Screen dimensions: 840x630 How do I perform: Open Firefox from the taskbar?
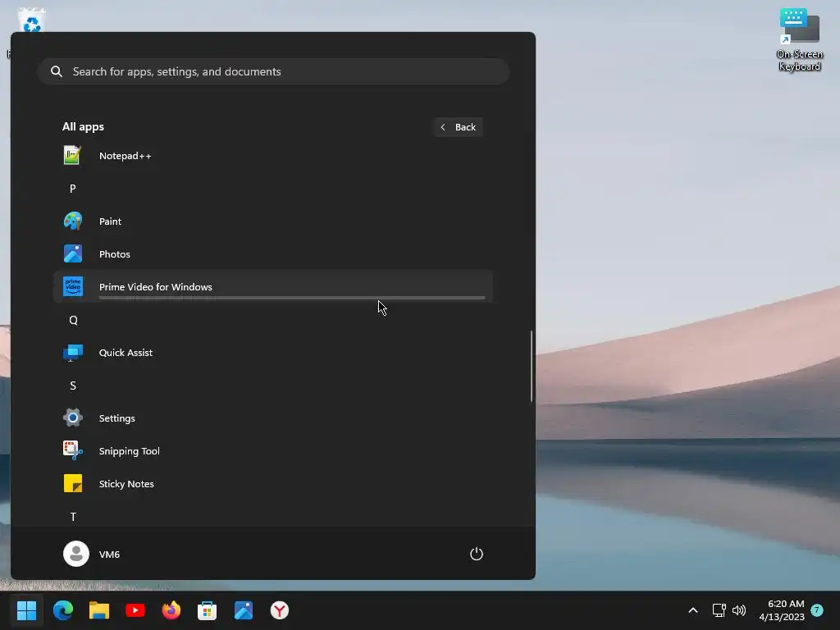[171, 610]
